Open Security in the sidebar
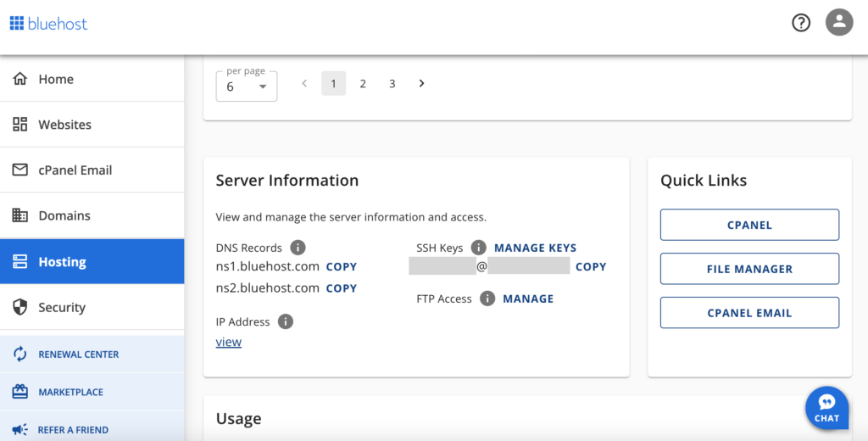The height and width of the screenshot is (441, 868). coord(92,307)
